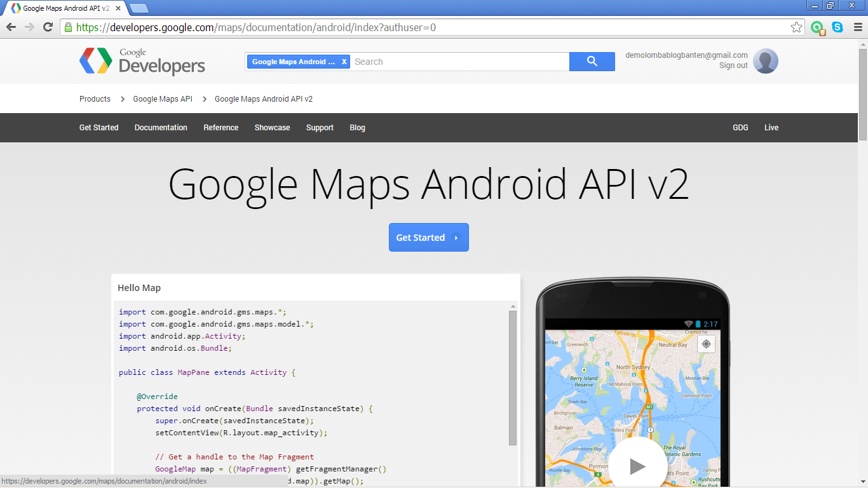
Task: Click page scrollbar up arrow
Action: pos(862,43)
